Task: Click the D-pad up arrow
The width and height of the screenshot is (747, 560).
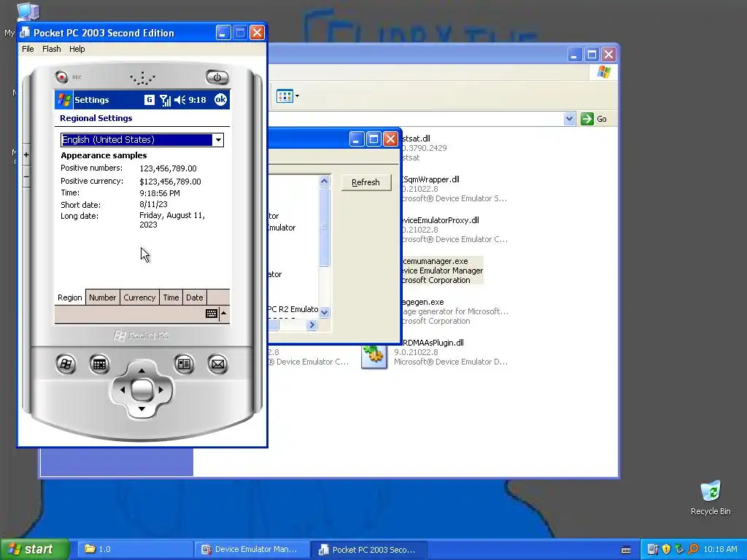Action: pyautogui.click(x=142, y=370)
